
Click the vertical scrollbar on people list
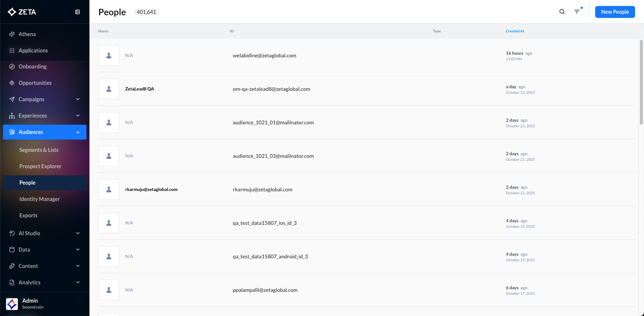coord(641,82)
